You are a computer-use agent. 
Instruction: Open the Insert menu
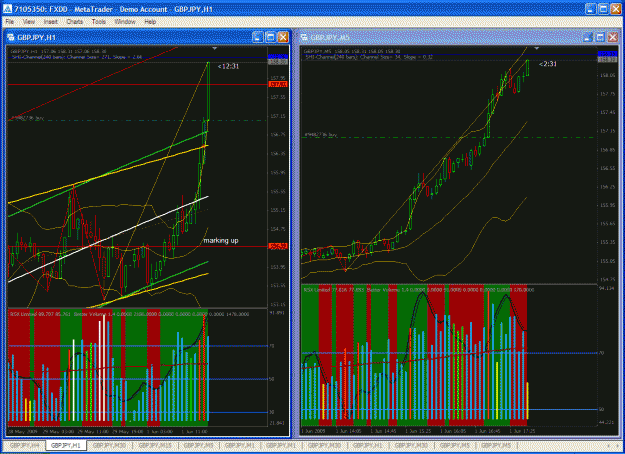pos(51,22)
